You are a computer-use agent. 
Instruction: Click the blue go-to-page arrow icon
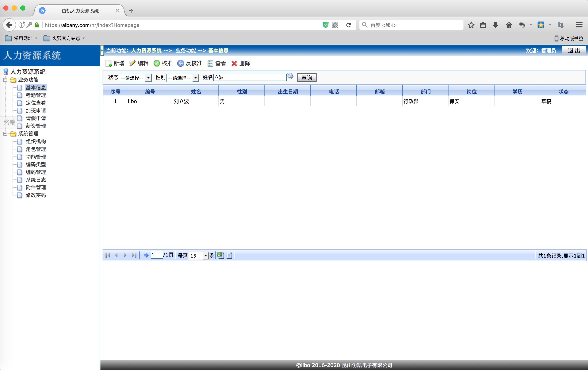(146, 255)
